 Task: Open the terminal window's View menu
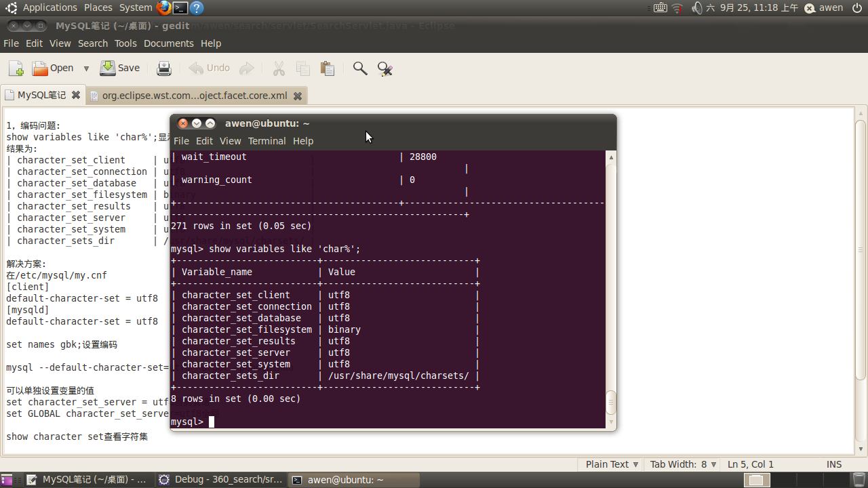coord(230,141)
